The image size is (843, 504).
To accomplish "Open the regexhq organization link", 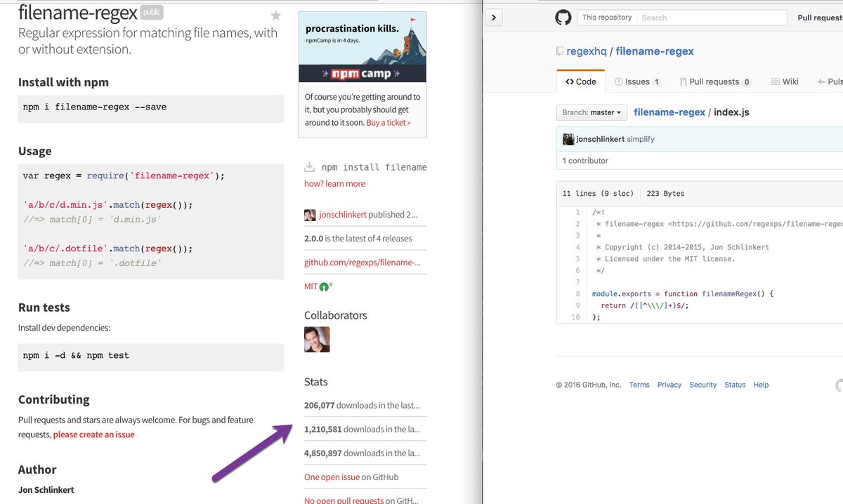I will pyautogui.click(x=586, y=51).
